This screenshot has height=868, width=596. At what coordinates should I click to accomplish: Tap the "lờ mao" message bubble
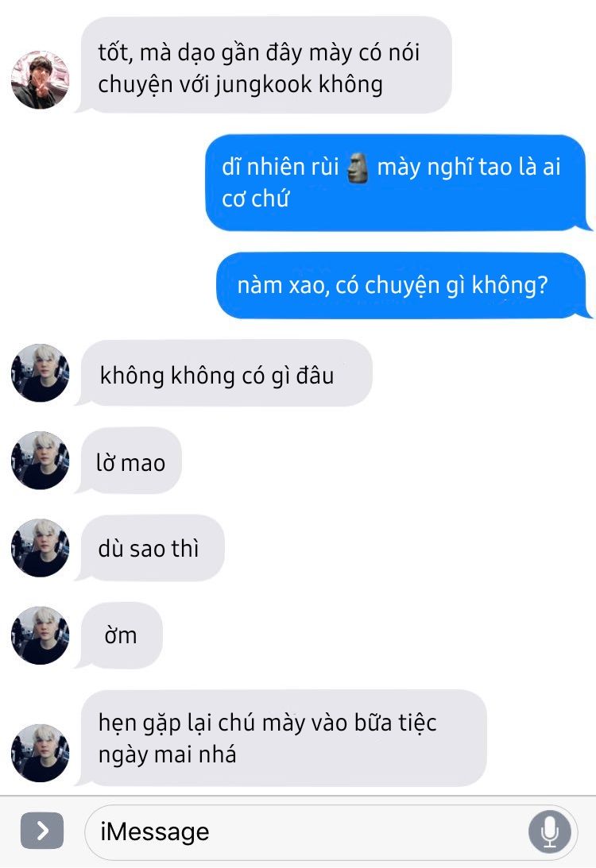(130, 461)
